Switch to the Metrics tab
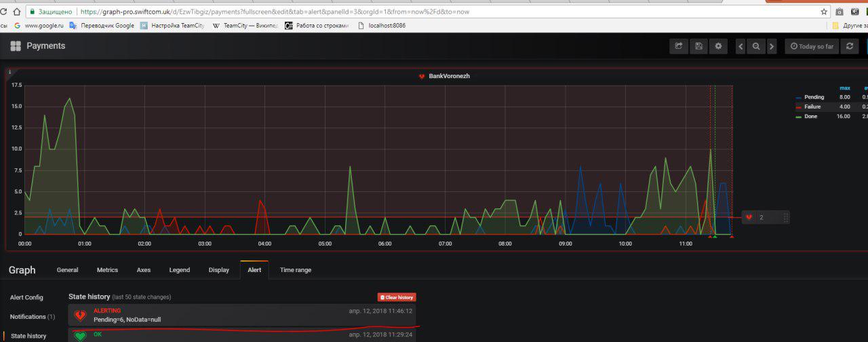This screenshot has height=342, width=868. (107, 270)
